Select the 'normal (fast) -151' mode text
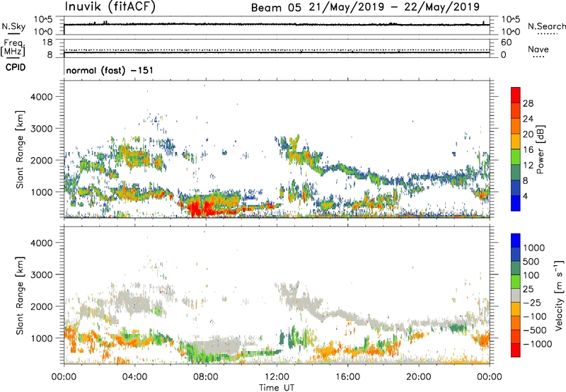Screen dimensions: 566x392 (x=110, y=70)
